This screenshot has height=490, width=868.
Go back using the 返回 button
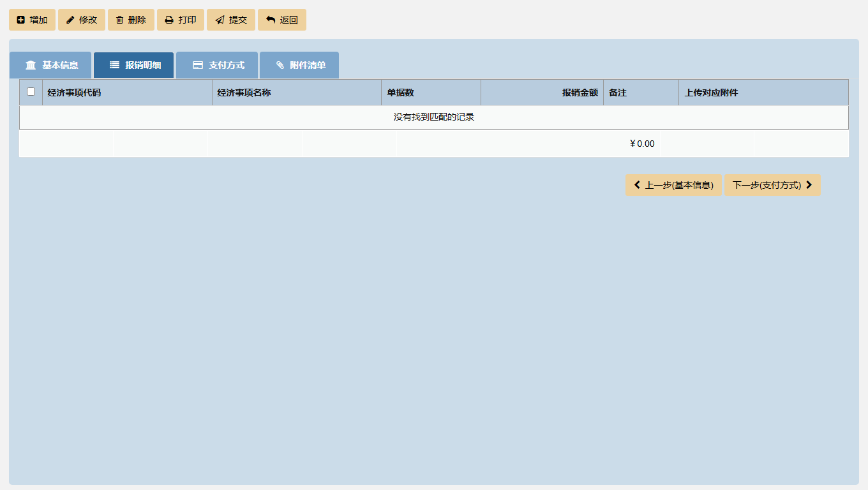(x=282, y=20)
